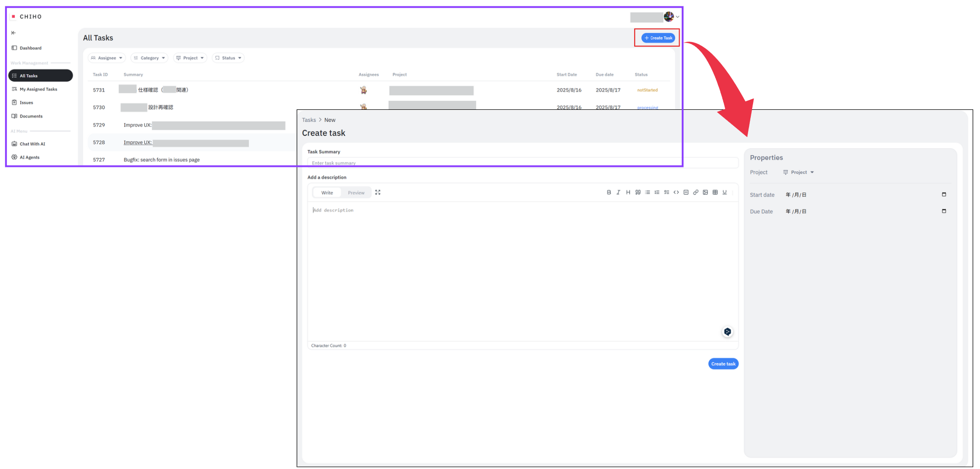This screenshot has height=469, width=980.
Task: Go to My Assigned Tasks in sidebar
Action: [38, 90]
